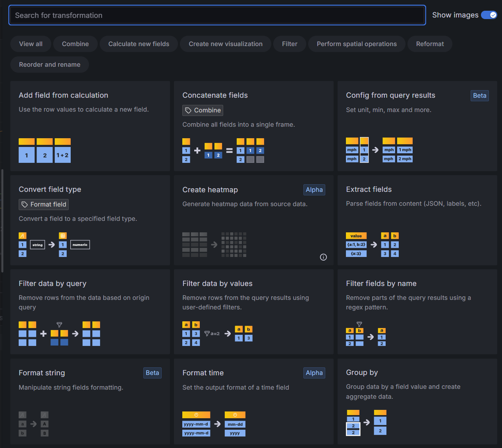Filter by Calculate new fields category
Image resolution: width=502 pixels, height=448 pixels.
[139, 44]
